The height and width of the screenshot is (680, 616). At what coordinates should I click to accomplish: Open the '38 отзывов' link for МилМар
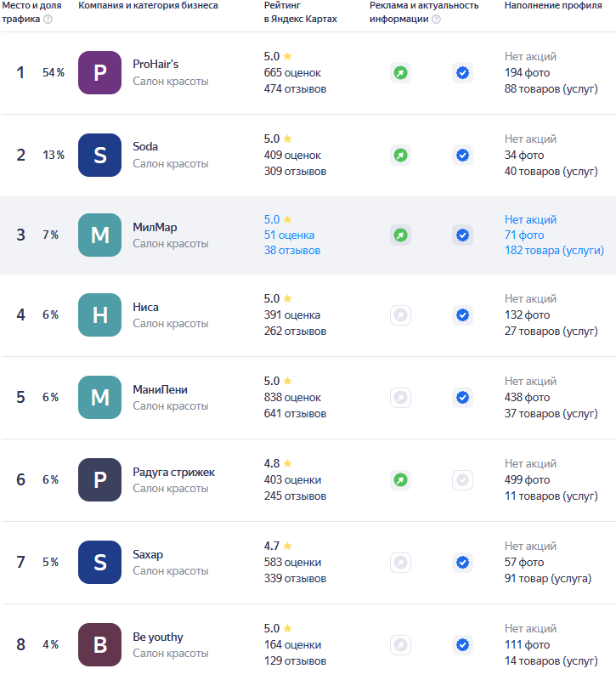292,251
